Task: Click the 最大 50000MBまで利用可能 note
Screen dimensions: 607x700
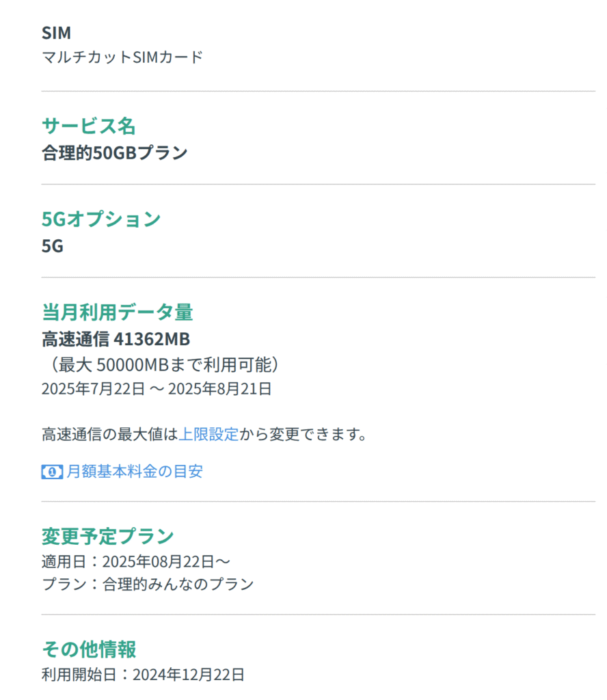Action: 161,364
